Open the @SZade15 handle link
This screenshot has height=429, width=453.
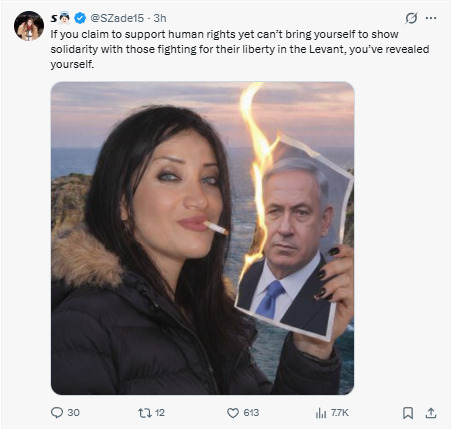click(x=117, y=18)
